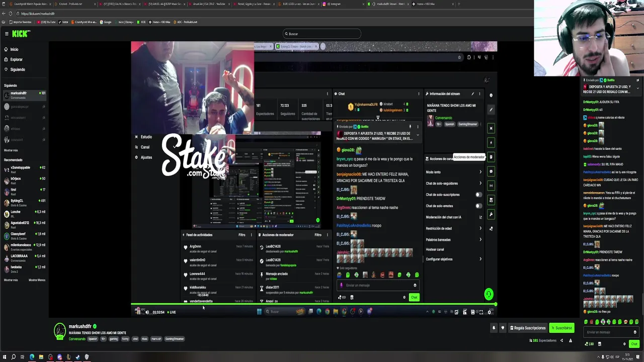
Task: Open Filtro on Acciones de moderador panel
Action: [318, 235]
